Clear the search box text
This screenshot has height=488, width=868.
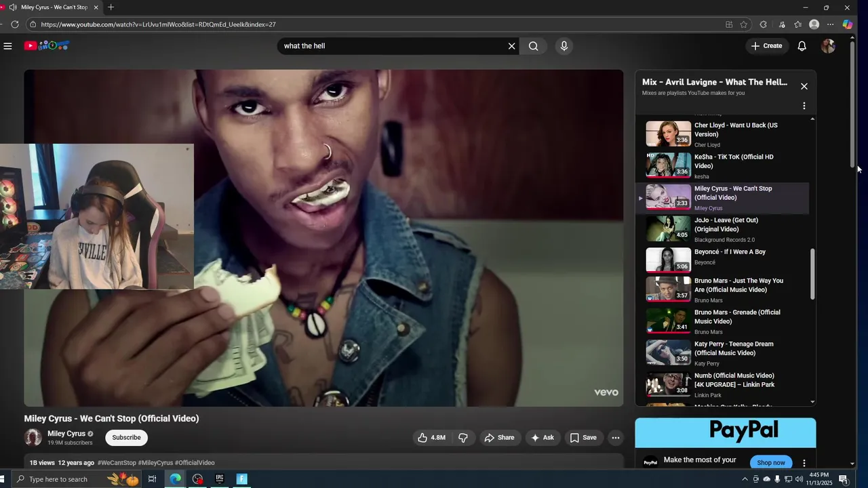tap(512, 46)
